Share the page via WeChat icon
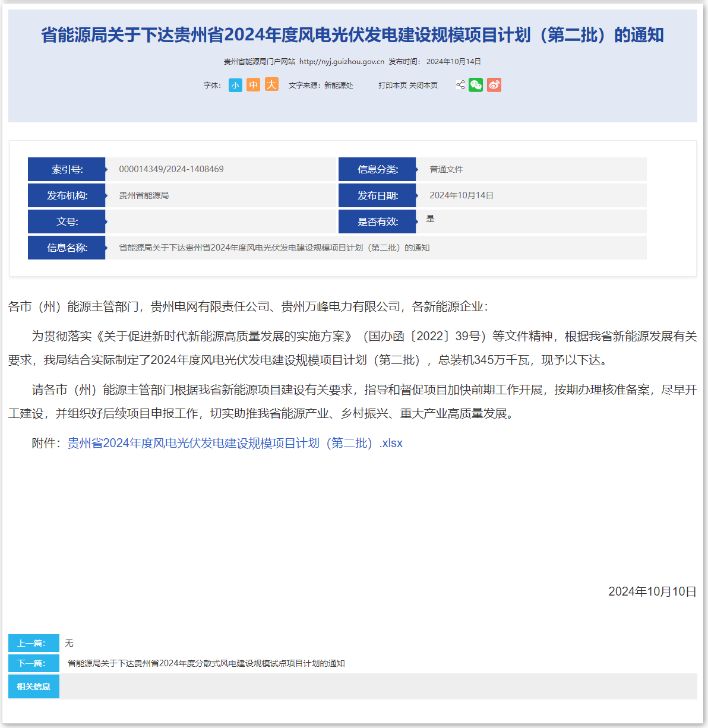This screenshot has width=708, height=728. 476,85
